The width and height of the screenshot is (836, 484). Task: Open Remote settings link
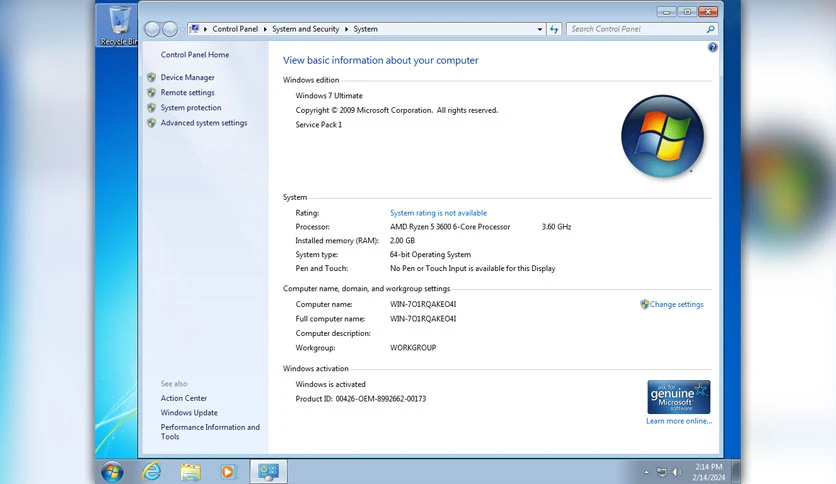(187, 92)
